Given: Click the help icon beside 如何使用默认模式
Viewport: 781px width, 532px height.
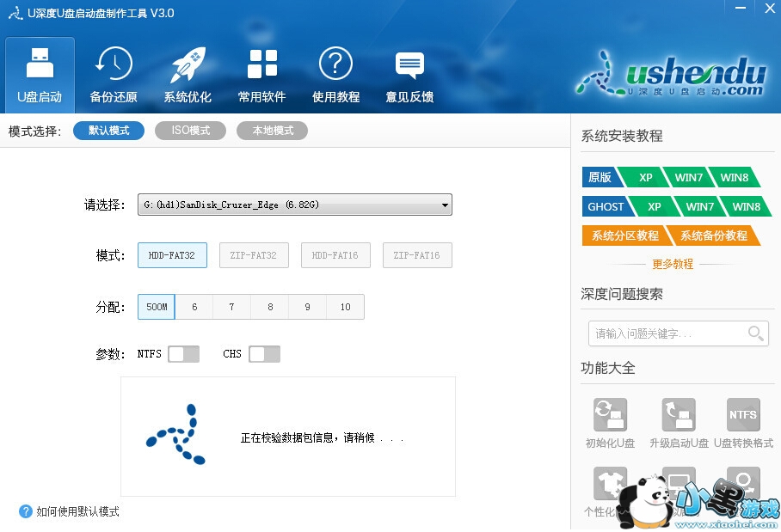Looking at the screenshot, I should point(26,511).
